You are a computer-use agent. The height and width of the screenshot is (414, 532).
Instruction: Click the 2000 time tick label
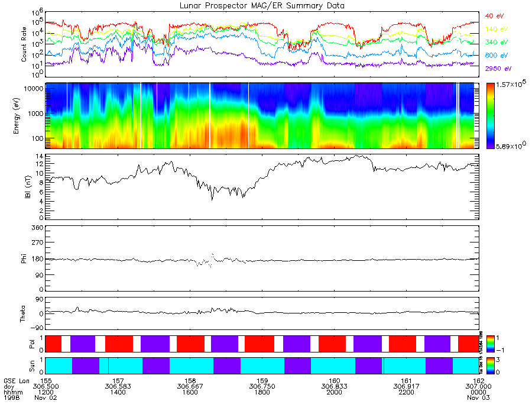tap(334, 392)
